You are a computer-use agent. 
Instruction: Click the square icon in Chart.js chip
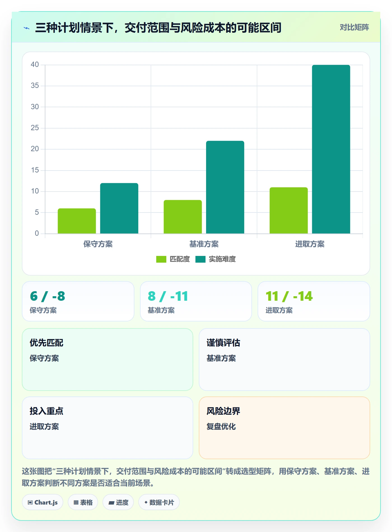click(x=30, y=503)
